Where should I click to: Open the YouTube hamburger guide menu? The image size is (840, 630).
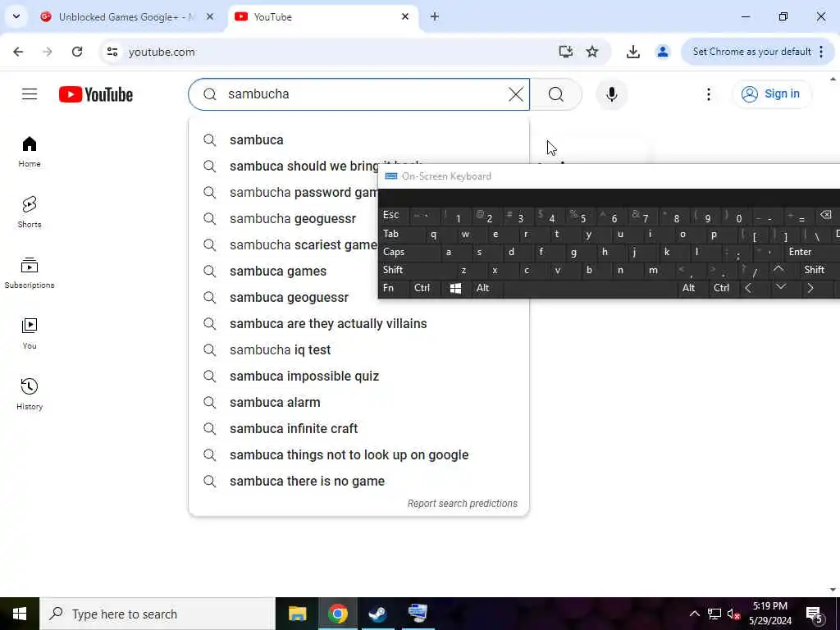click(30, 94)
